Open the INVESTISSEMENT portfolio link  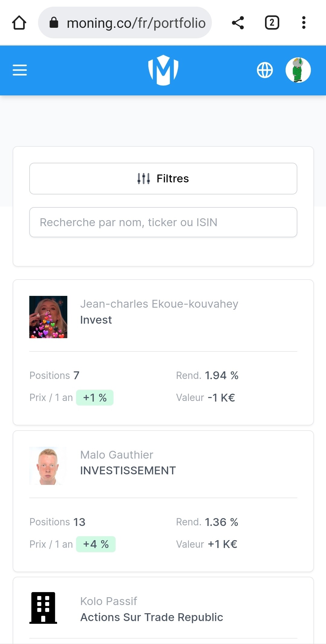128,471
